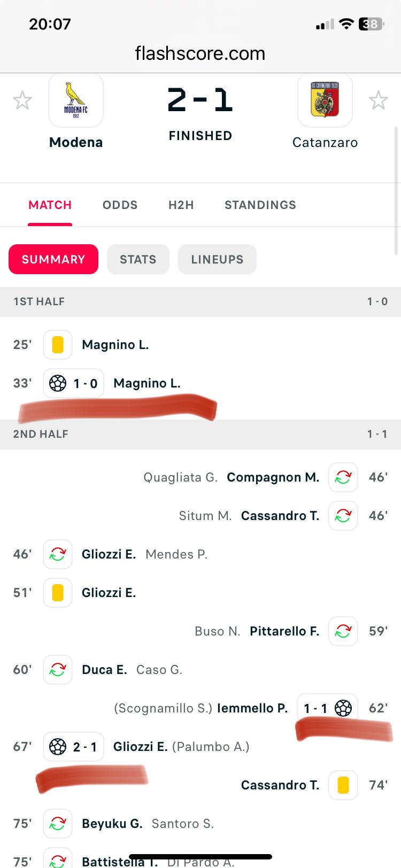
Task: Switch to the ODDS tab
Action: pos(120,205)
